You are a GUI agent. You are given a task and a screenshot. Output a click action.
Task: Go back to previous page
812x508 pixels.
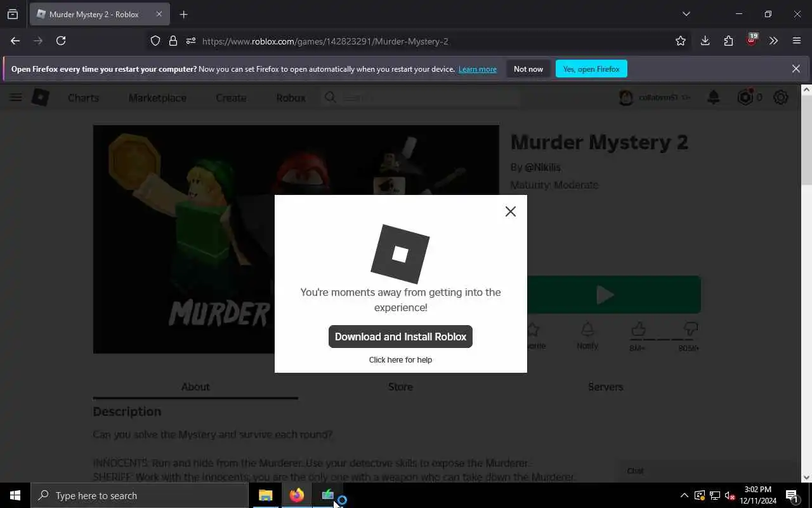pos(15,41)
